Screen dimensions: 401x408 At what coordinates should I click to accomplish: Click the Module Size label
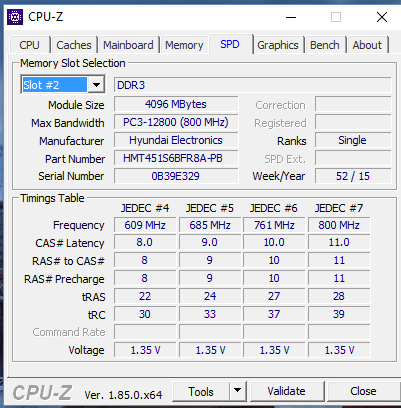click(x=76, y=105)
